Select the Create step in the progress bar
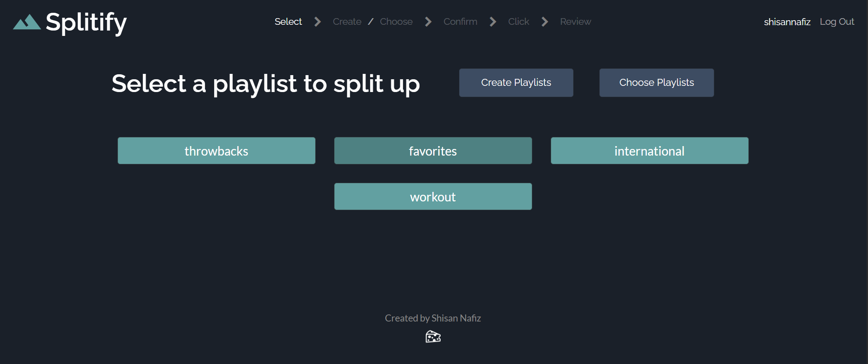This screenshot has width=868, height=364. (347, 21)
